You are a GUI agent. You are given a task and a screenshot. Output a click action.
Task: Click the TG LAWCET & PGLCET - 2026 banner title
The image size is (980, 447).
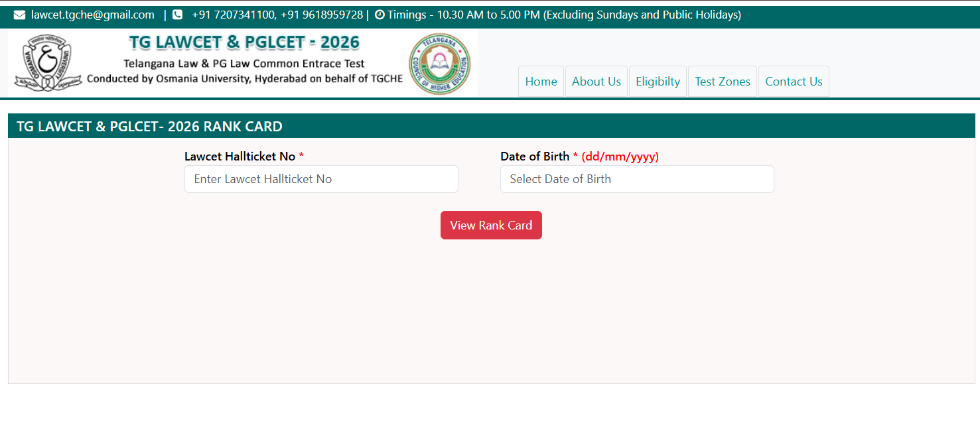[x=244, y=43]
